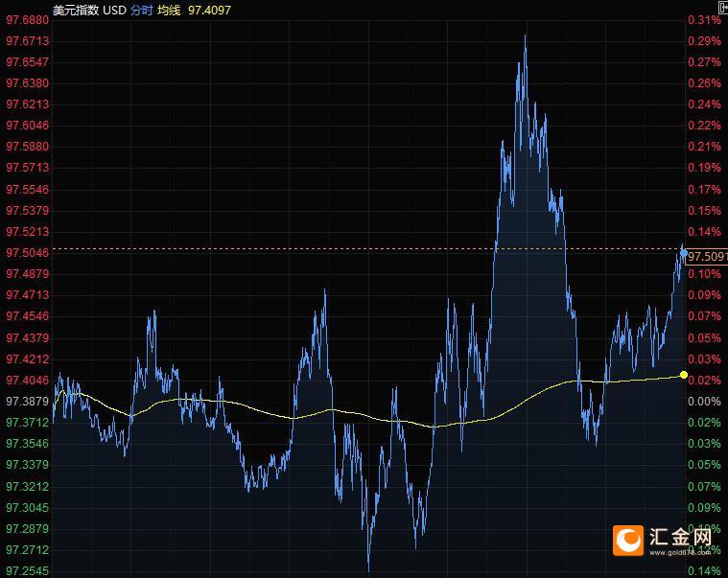Click the panel expand icon at top-right corner
The width and height of the screenshot is (728, 578).
pos(723,7)
